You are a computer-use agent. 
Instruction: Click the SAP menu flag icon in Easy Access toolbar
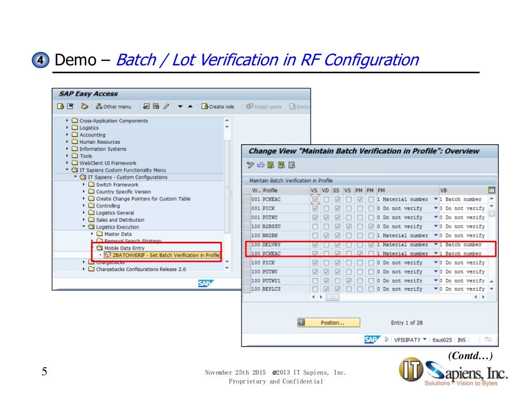(71, 106)
